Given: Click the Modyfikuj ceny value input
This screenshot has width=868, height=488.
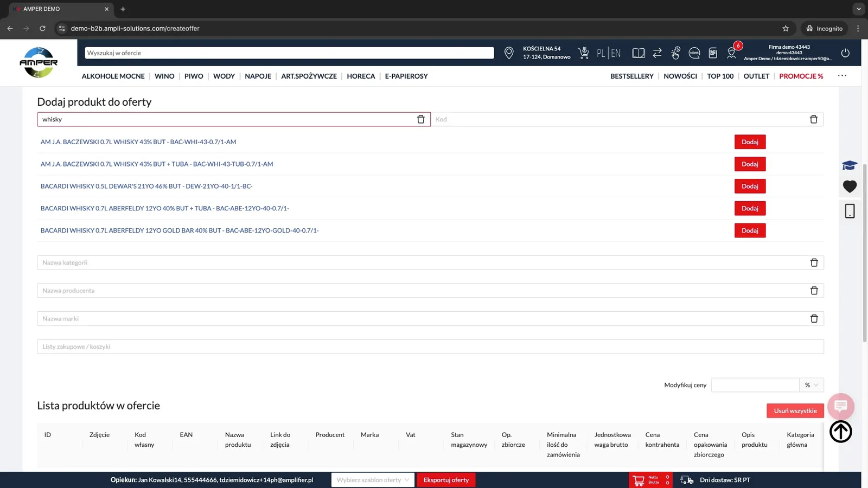Looking at the screenshot, I should click(755, 385).
